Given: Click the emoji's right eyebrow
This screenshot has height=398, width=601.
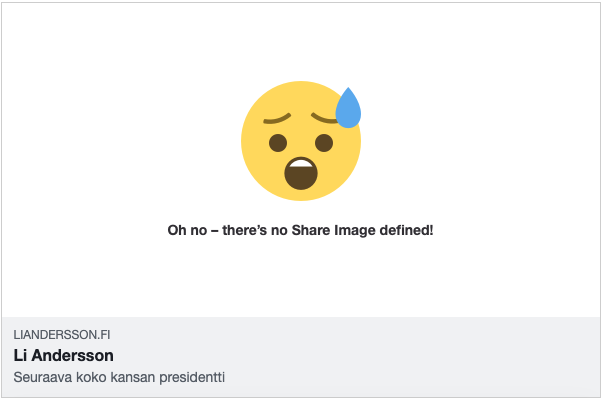Looking at the screenshot, I should click(324, 118).
